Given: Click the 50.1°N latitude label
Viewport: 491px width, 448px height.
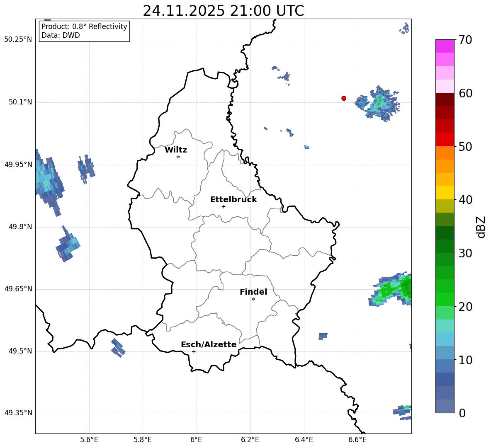Looking at the screenshot, I should click(20, 102).
